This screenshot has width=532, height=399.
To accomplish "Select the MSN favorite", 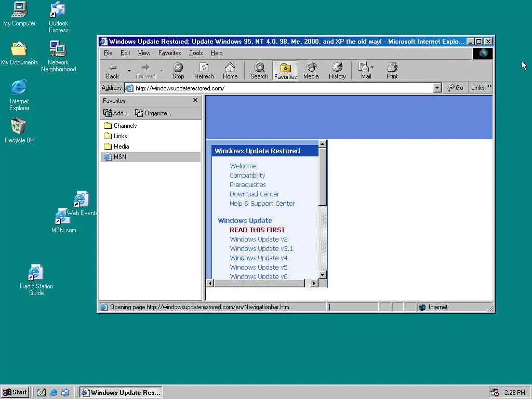I will tap(150, 157).
